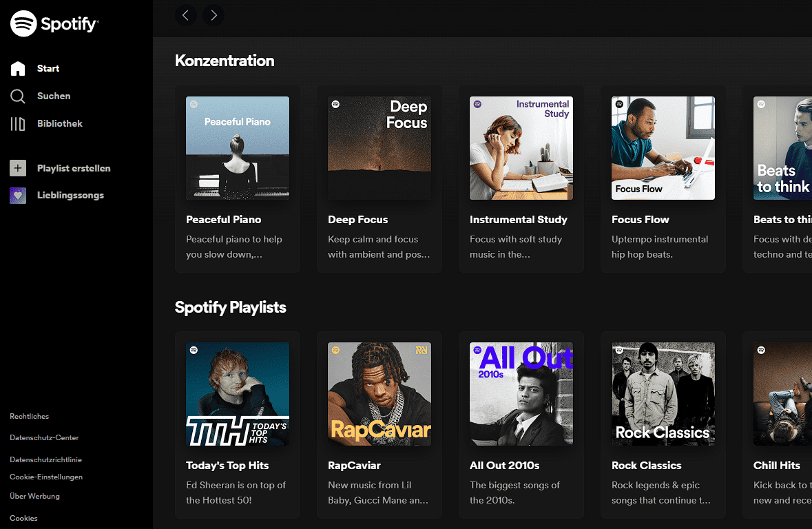Click the Today's Top Hits playlist title

pyautogui.click(x=227, y=465)
